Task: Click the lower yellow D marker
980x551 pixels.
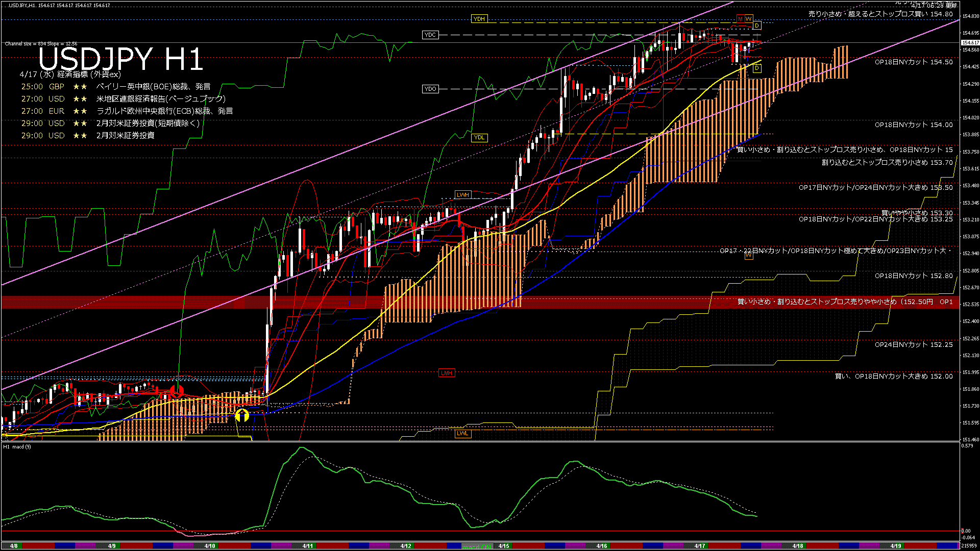Action: [x=757, y=68]
